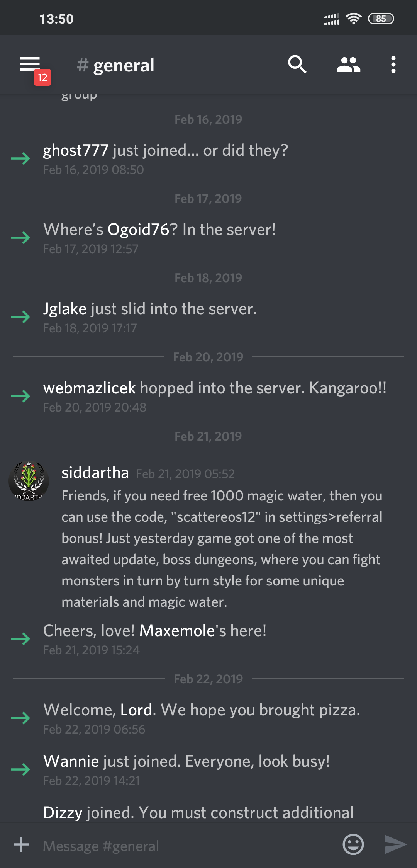417x868 pixels.
Task: Tap the username Wannie
Action: click(71, 761)
